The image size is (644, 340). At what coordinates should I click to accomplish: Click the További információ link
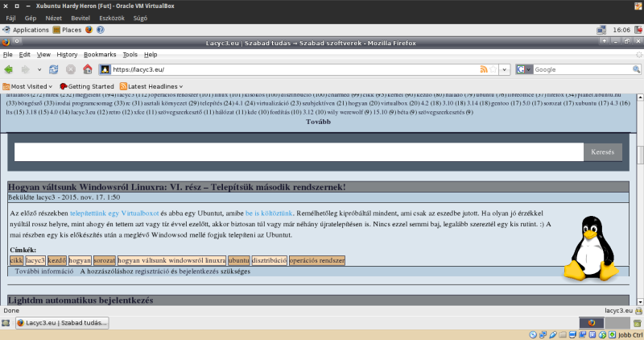pos(44,272)
